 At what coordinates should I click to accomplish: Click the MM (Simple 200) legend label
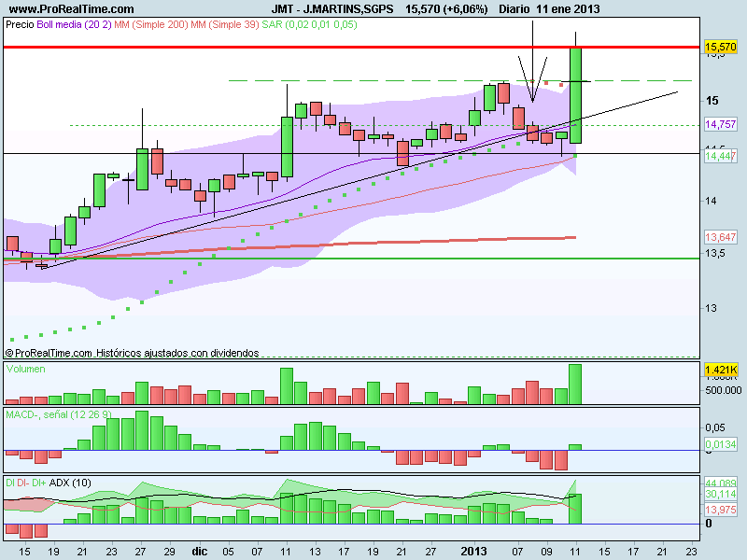[x=151, y=24]
